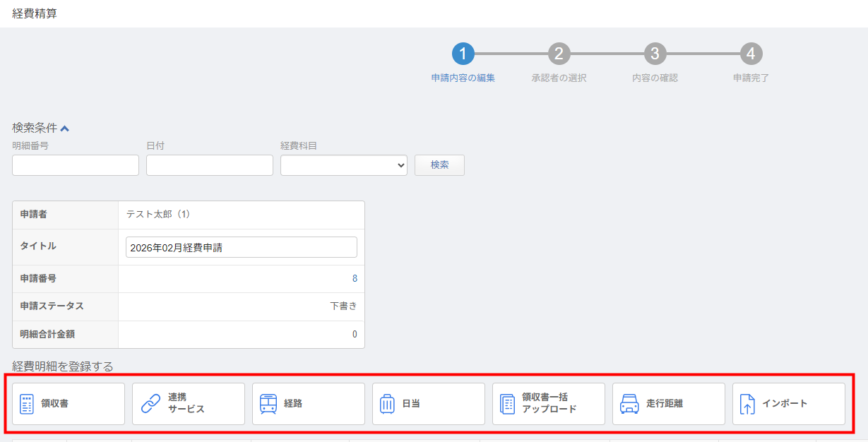Click the 日付 input field
The width and height of the screenshot is (868, 442).
[209, 165]
